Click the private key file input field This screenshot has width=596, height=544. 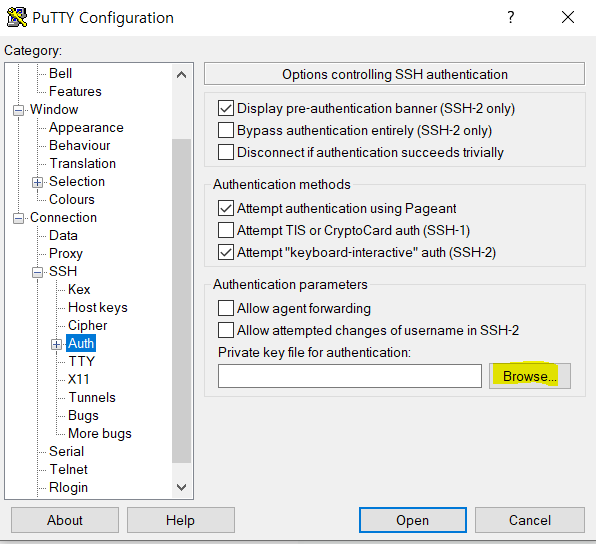tap(350, 376)
